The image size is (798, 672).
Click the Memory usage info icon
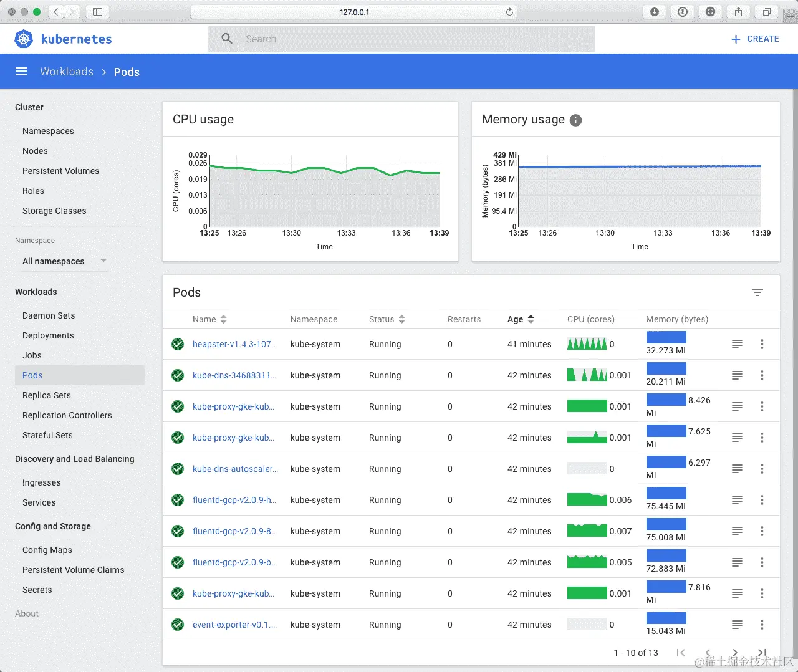(575, 120)
